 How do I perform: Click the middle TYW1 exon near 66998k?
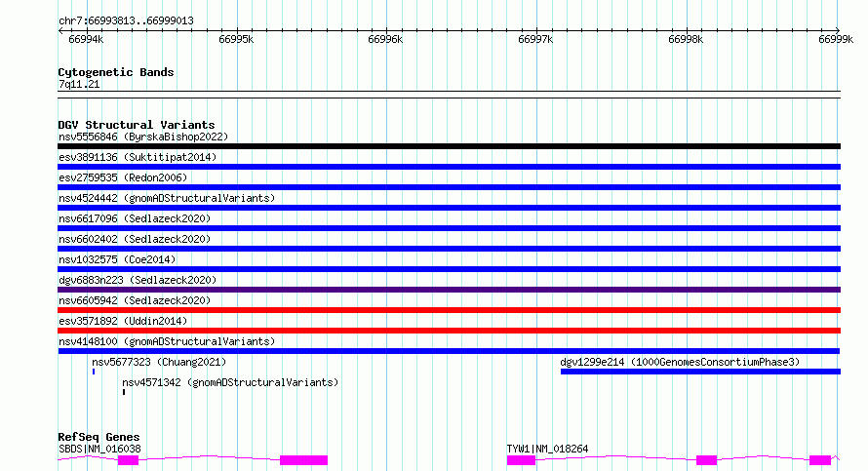point(706,460)
